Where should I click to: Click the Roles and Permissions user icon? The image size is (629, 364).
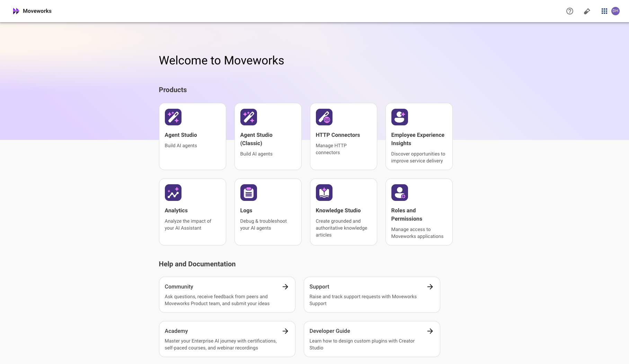tap(400, 193)
